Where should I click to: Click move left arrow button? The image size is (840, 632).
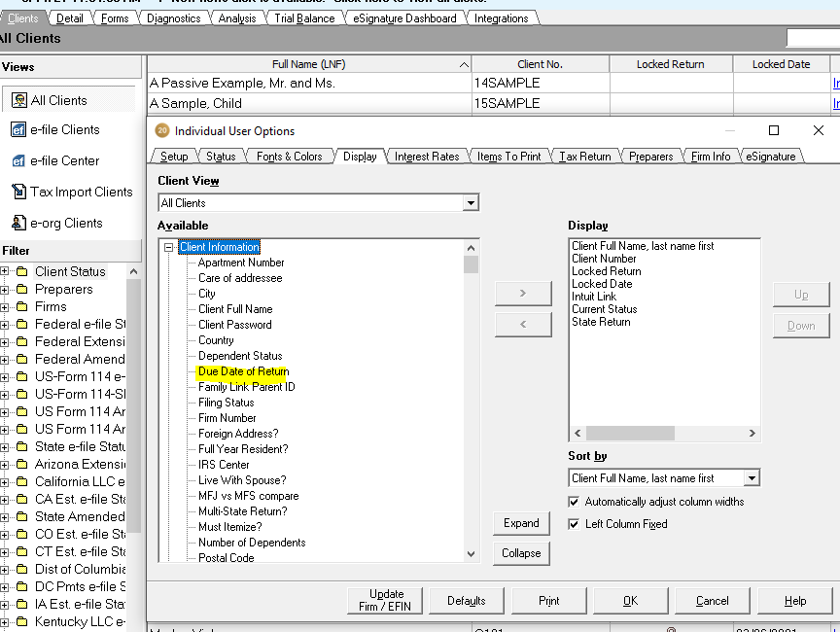[x=521, y=324]
